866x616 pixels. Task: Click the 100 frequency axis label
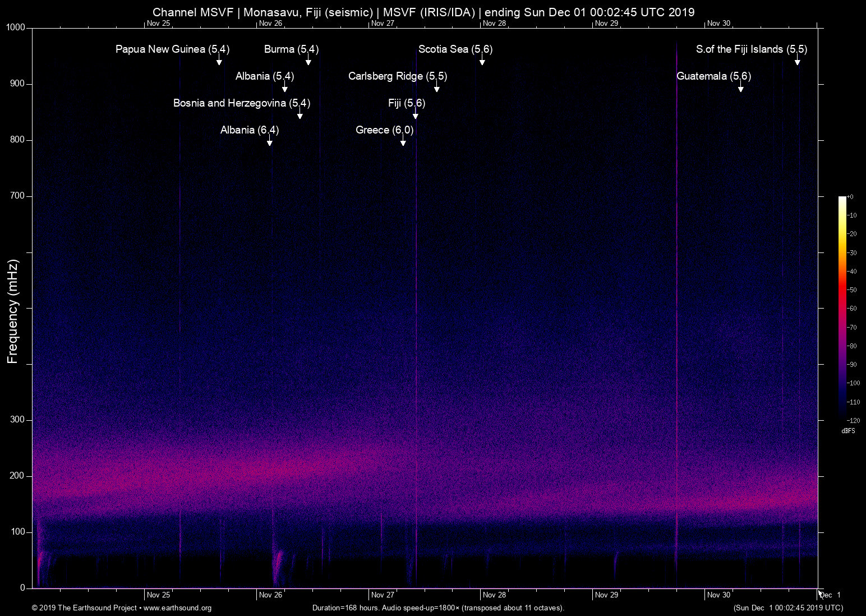point(18,532)
